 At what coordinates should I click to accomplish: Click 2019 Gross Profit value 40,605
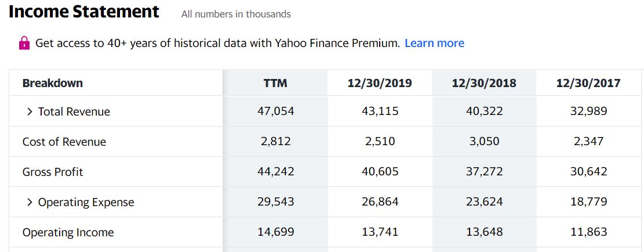[380, 171]
